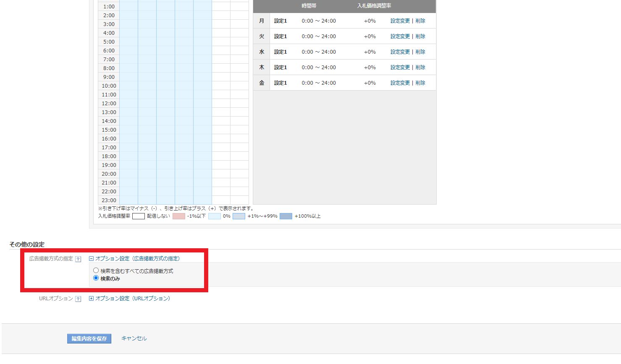Viewport: 621px width, 364px height.
Task: Click 設定変更 link for 木 row
Action: coord(400,68)
